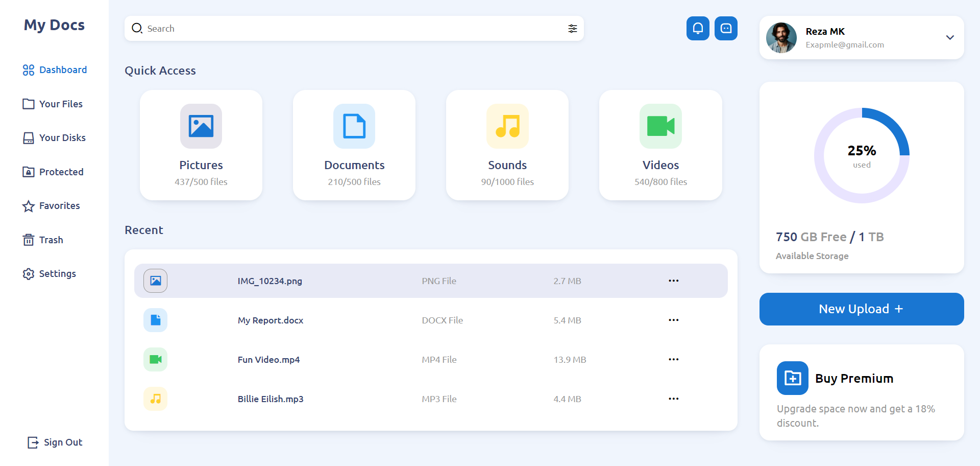Click the New Upload + button
The image size is (980, 466).
(862, 309)
